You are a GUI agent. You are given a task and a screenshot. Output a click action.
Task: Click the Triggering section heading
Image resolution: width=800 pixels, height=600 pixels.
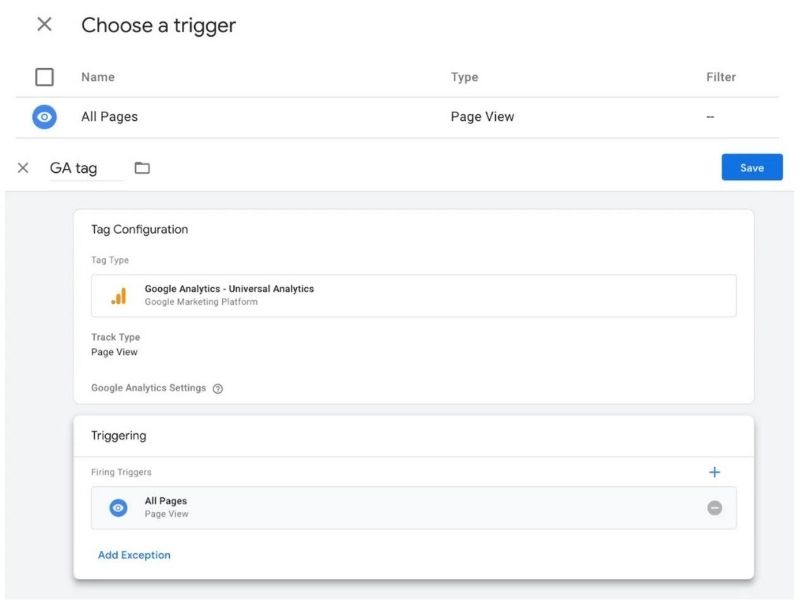tap(118, 436)
